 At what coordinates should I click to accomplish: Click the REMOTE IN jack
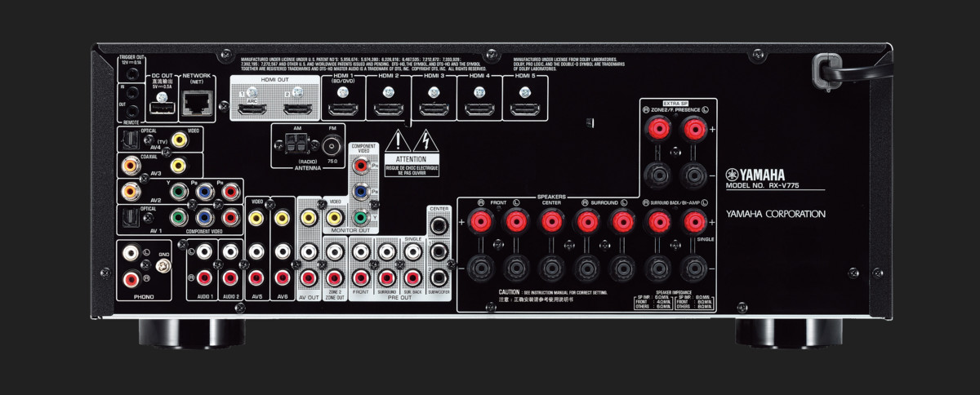point(134,94)
